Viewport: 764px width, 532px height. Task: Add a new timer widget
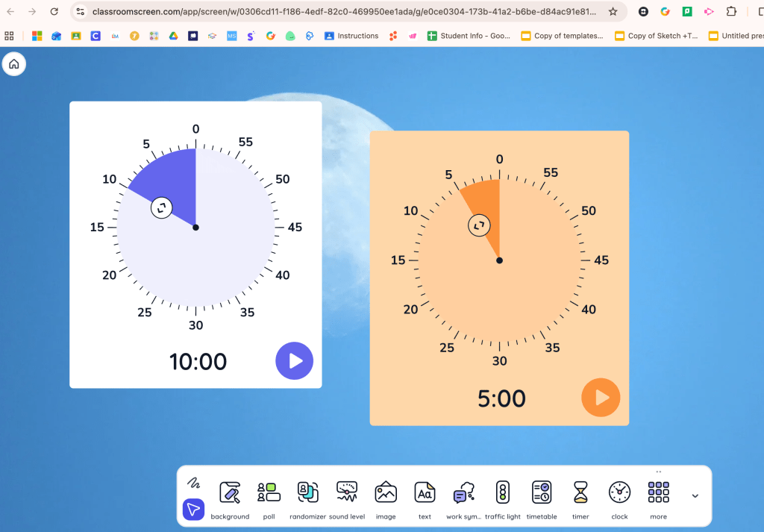580,493
